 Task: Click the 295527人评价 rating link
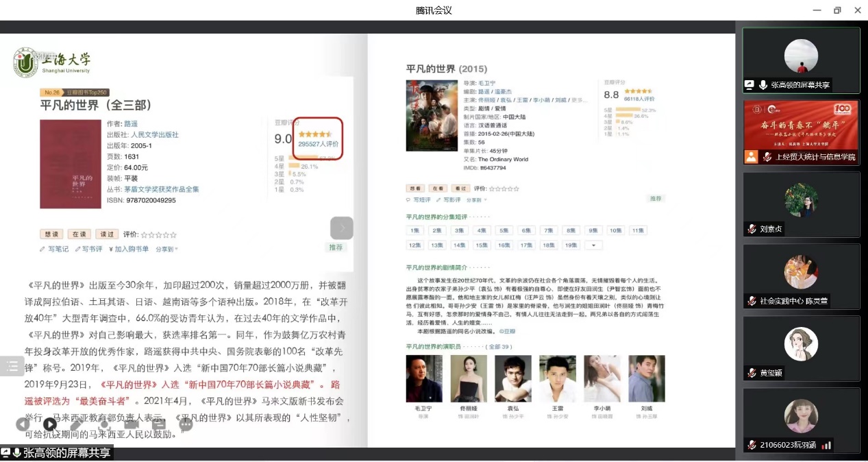pos(319,144)
